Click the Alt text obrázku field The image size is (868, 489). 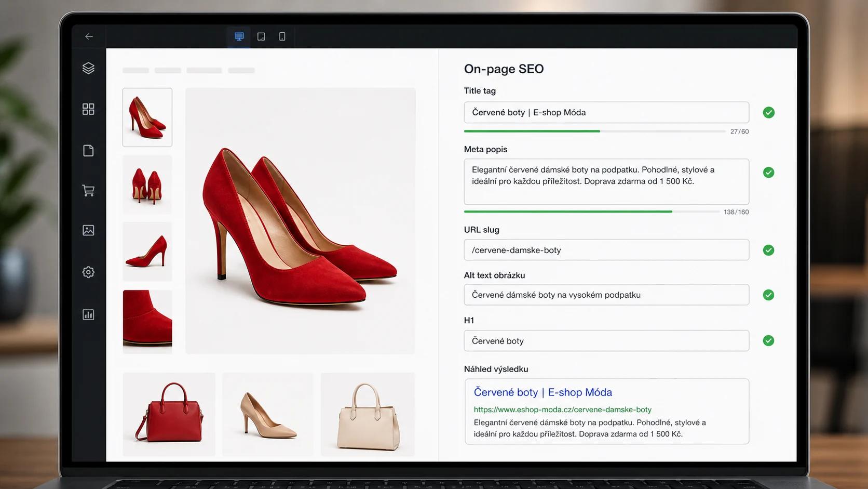(606, 295)
